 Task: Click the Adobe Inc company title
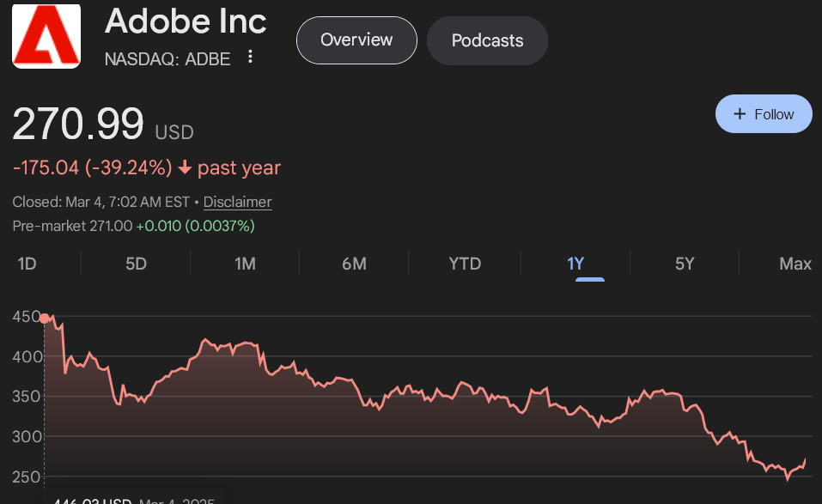(x=186, y=21)
